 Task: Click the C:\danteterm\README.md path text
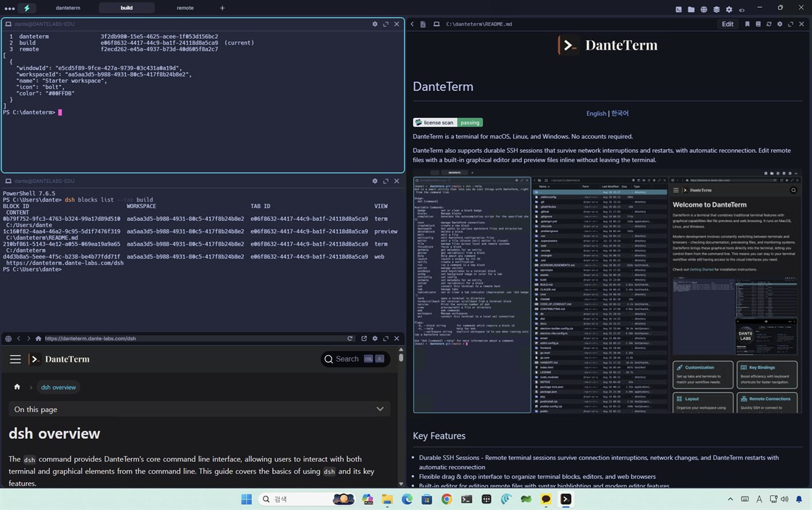tap(479, 24)
